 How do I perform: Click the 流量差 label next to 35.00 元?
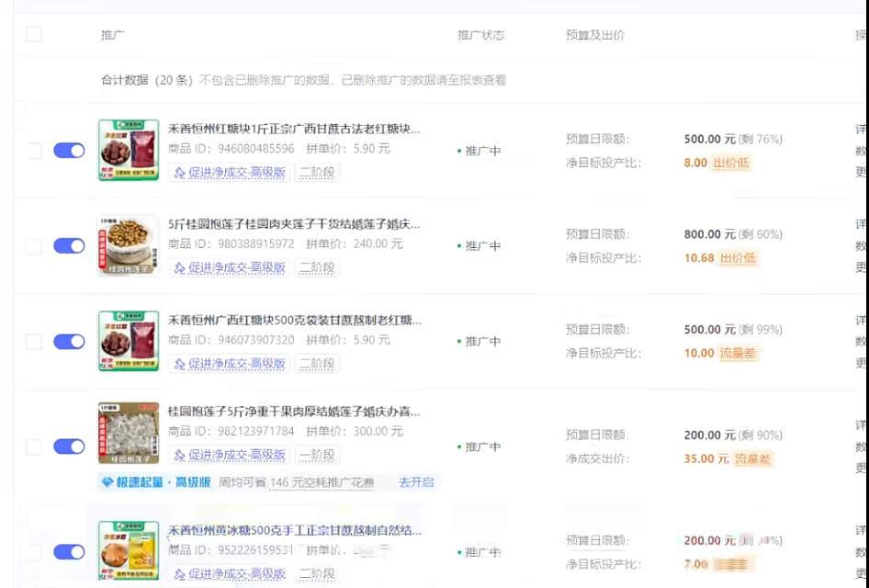click(x=752, y=459)
